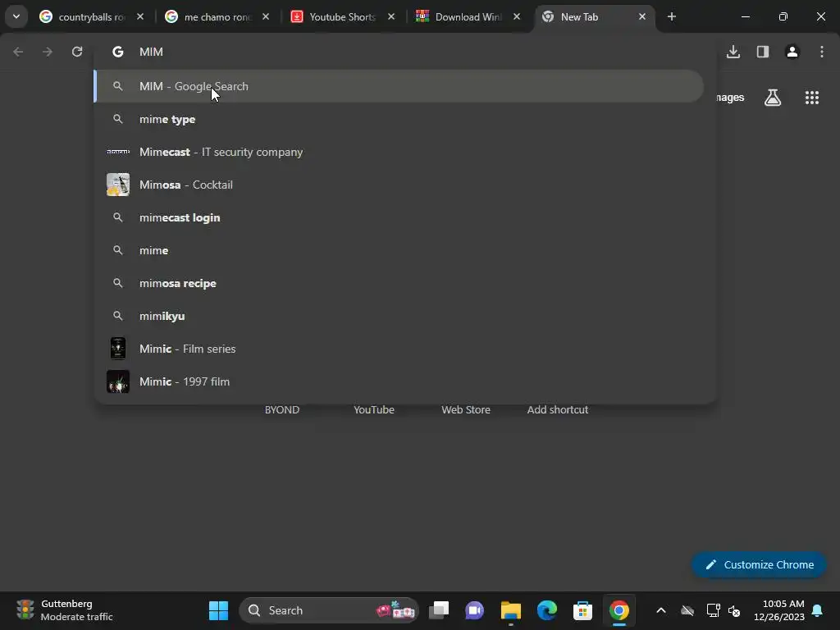Image resolution: width=840 pixels, height=630 pixels.
Task: Open Task View in the taskbar
Action: (439, 610)
